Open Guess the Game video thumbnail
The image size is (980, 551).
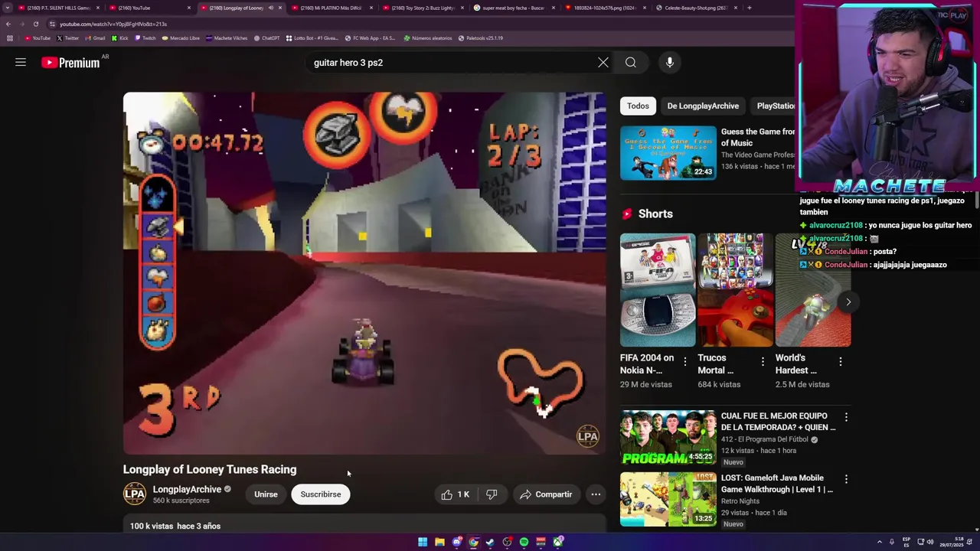pos(668,153)
